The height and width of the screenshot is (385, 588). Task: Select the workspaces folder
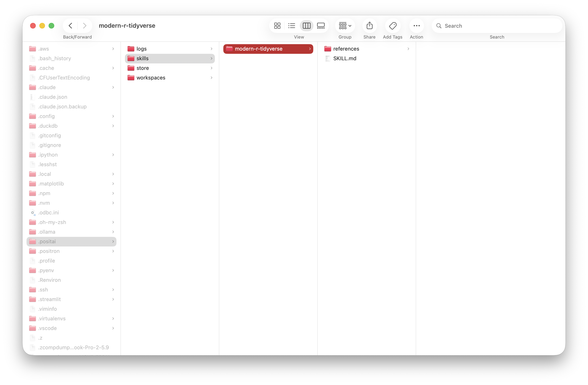tap(151, 78)
